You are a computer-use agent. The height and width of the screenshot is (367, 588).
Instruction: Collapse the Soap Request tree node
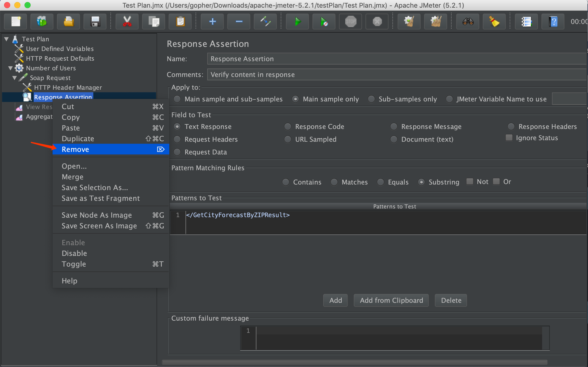tap(15, 78)
